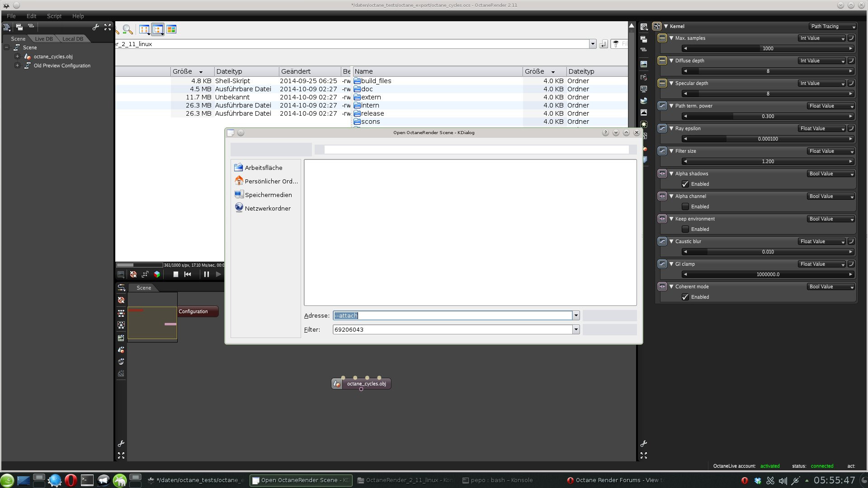Open the Script menu

click(54, 16)
